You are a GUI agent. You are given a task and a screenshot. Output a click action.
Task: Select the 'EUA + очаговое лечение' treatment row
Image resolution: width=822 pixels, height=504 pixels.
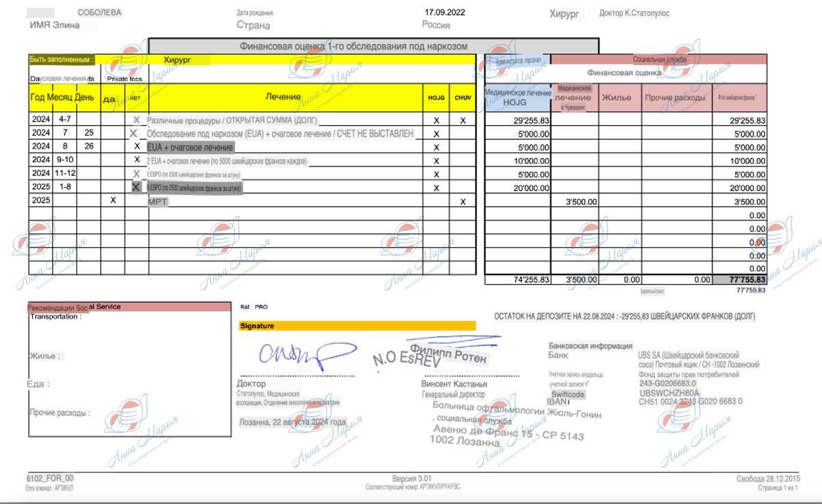click(190, 147)
